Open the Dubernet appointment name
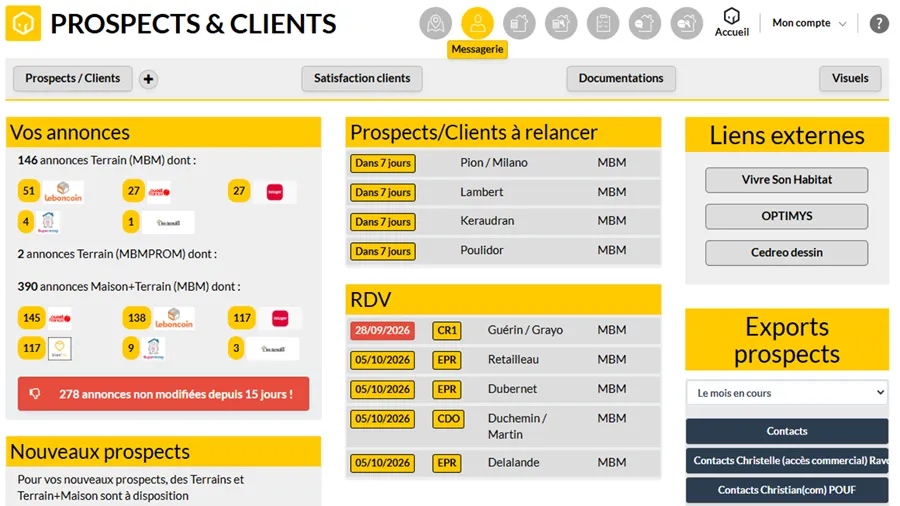Screen dimensions: 900x506 [x=513, y=389]
